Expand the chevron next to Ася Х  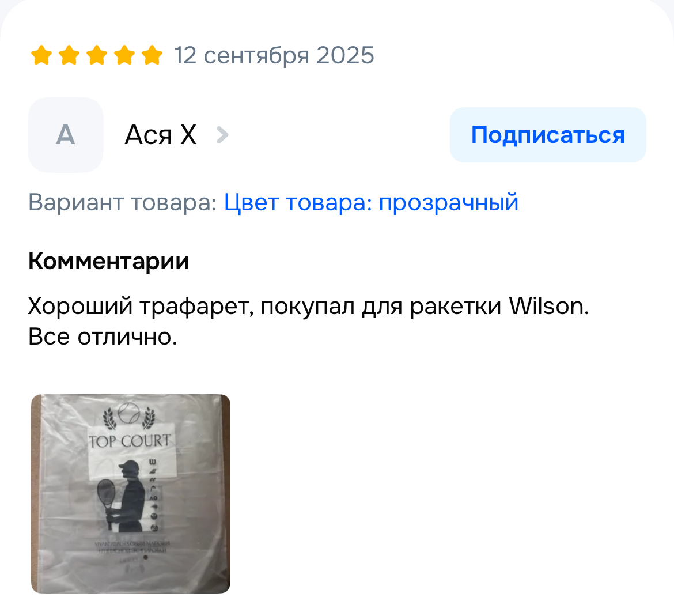pyautogui.click(x=222, y=135)
